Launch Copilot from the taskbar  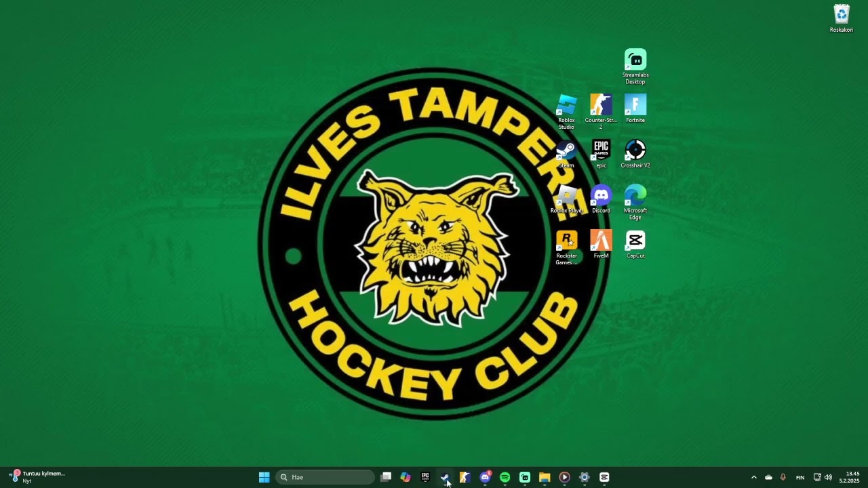tap(406, 477)
